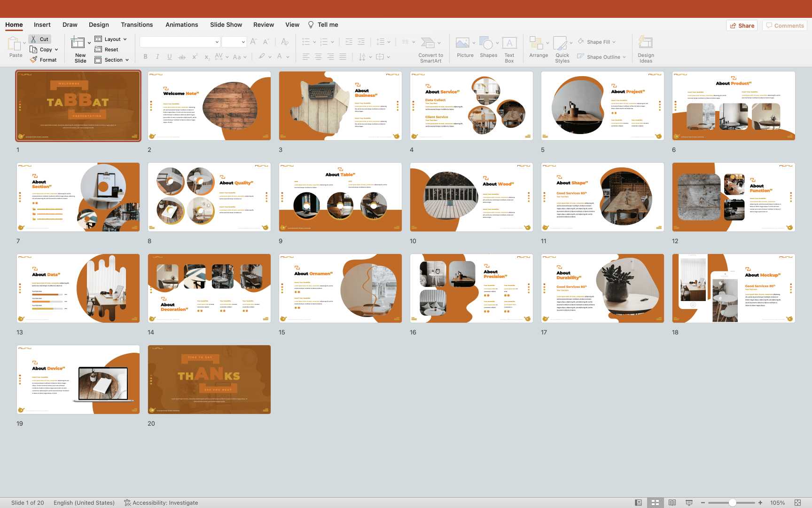812x508 pixels.
Task: Click the zoom slider handle
Action: tap(732, 503)
